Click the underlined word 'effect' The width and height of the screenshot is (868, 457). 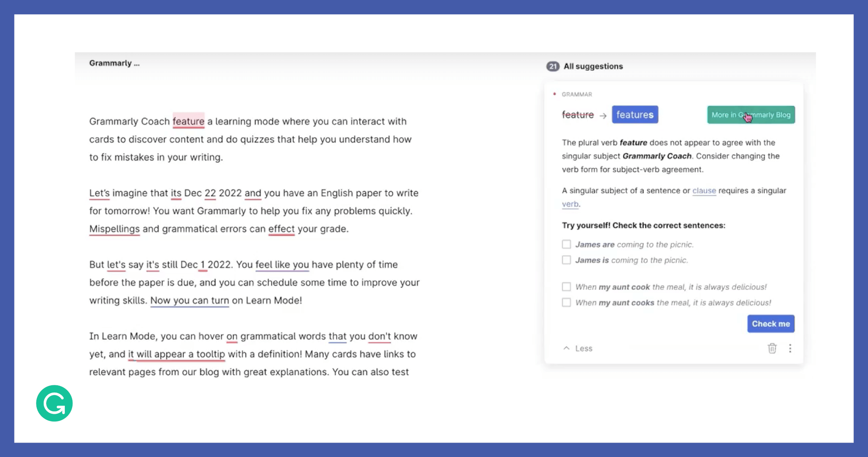pos(281,229)
